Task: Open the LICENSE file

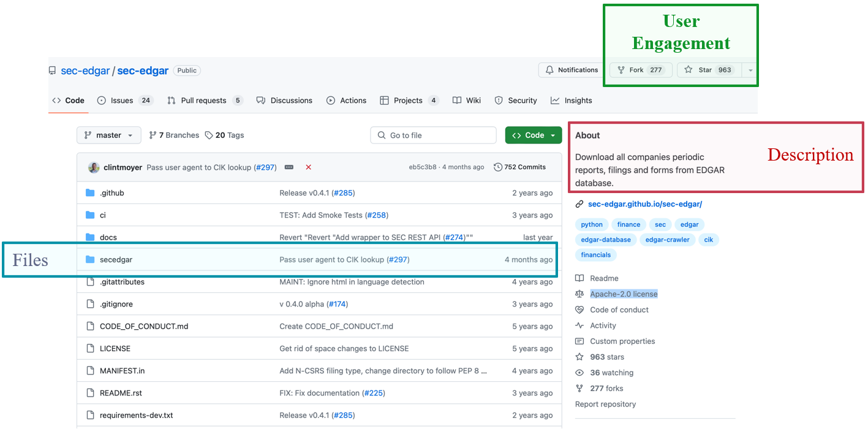Action: pyautogui.click(x=115, y=348)
